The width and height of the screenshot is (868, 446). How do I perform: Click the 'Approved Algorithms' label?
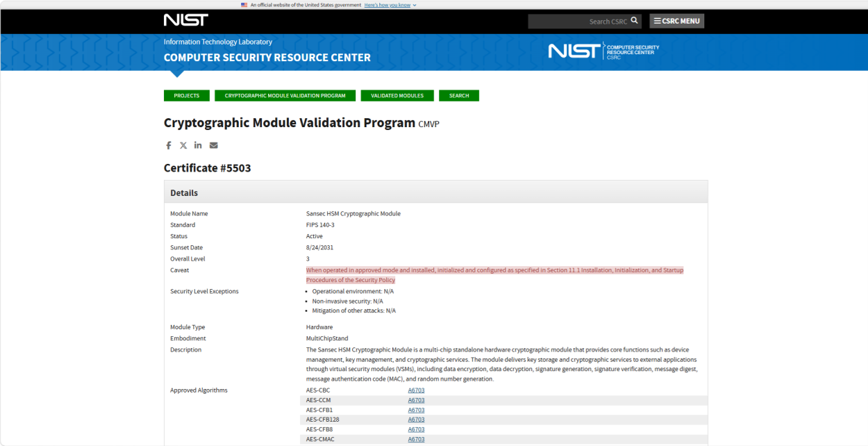point(199,390)
